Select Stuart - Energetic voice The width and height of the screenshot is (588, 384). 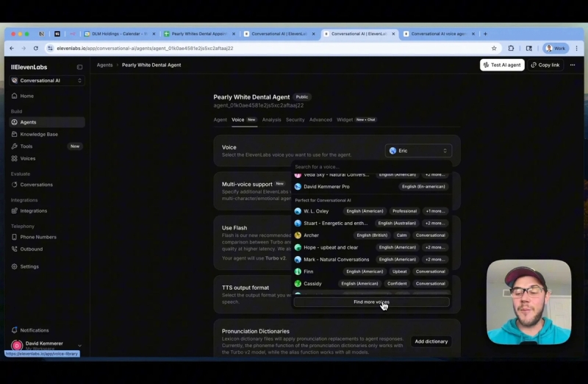[x=371, y=223]
